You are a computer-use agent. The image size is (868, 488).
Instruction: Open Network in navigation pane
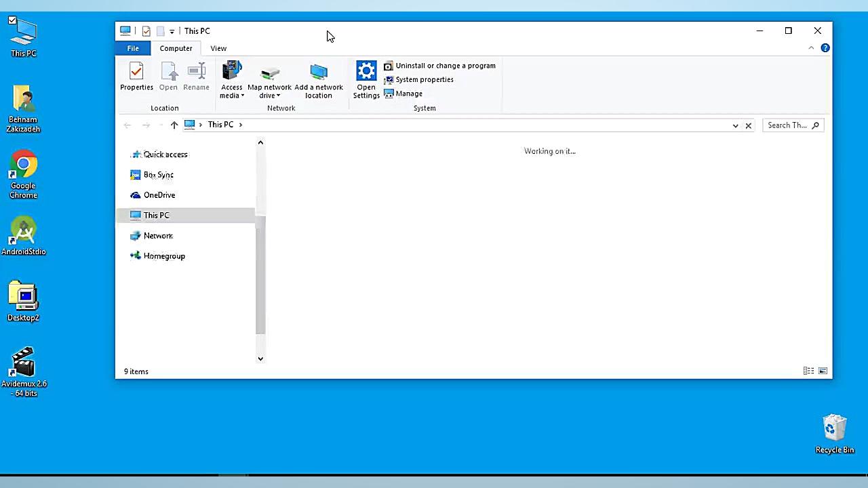158,236
